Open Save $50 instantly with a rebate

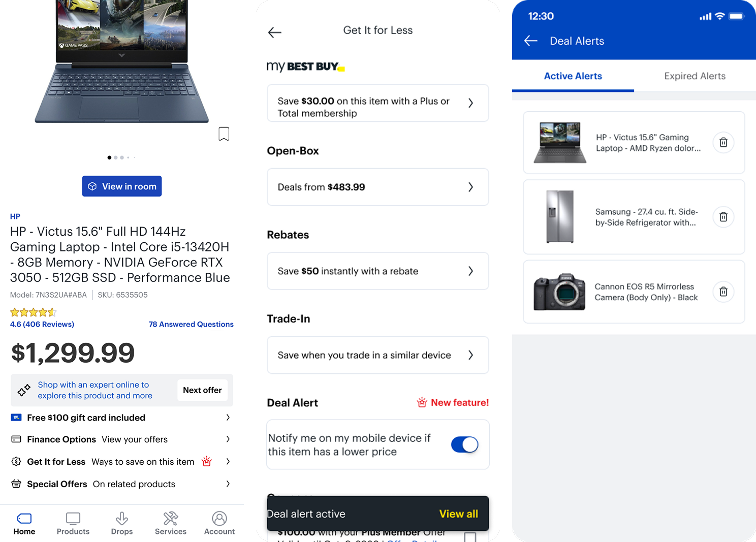378,271
